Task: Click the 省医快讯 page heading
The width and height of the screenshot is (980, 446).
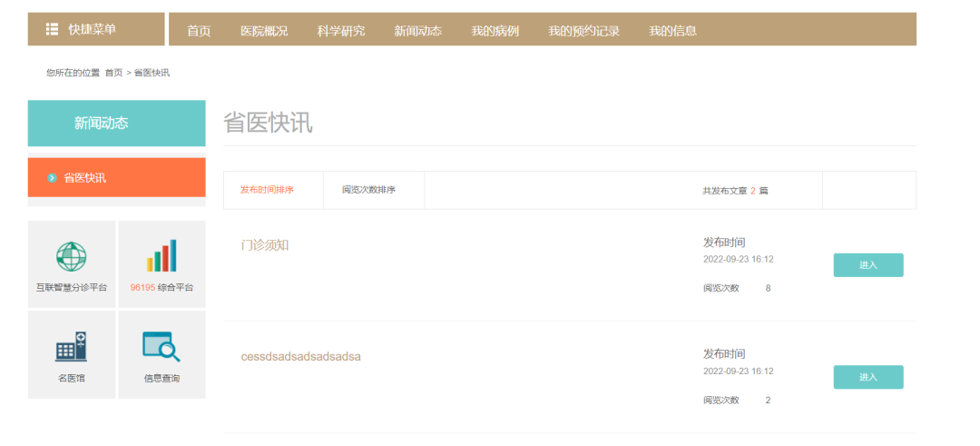Action: pos(268,123)
